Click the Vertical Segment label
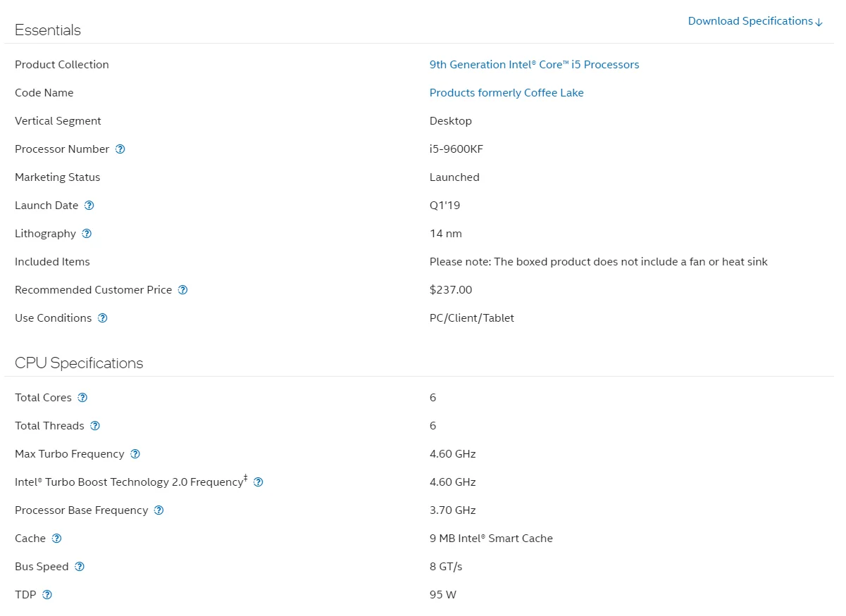Screen dimensions: 846x616 (58, 121)
